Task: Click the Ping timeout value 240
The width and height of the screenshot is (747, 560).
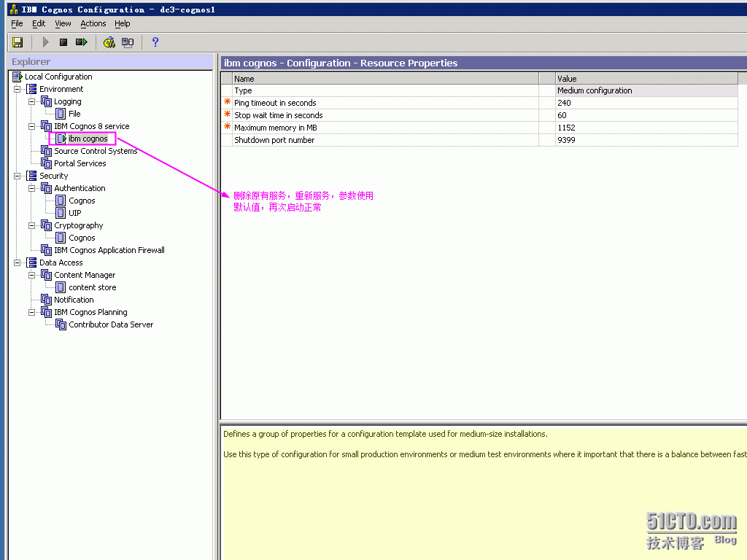Action: (646, 103)
